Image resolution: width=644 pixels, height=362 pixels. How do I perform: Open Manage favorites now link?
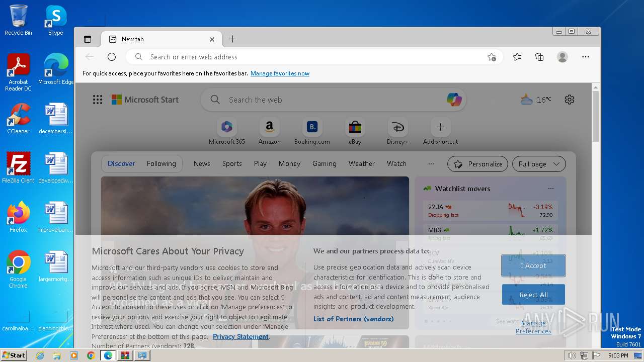click(280, 73)
